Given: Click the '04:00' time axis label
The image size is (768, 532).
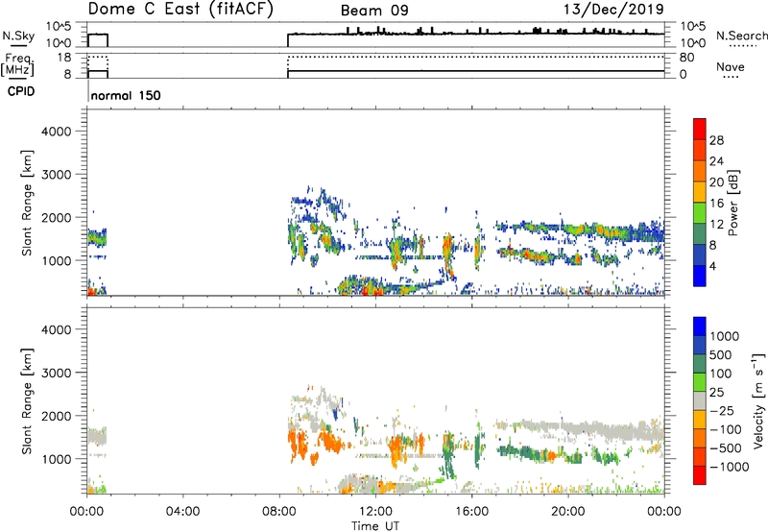Looking at the screenshot, I should (182, 512).
